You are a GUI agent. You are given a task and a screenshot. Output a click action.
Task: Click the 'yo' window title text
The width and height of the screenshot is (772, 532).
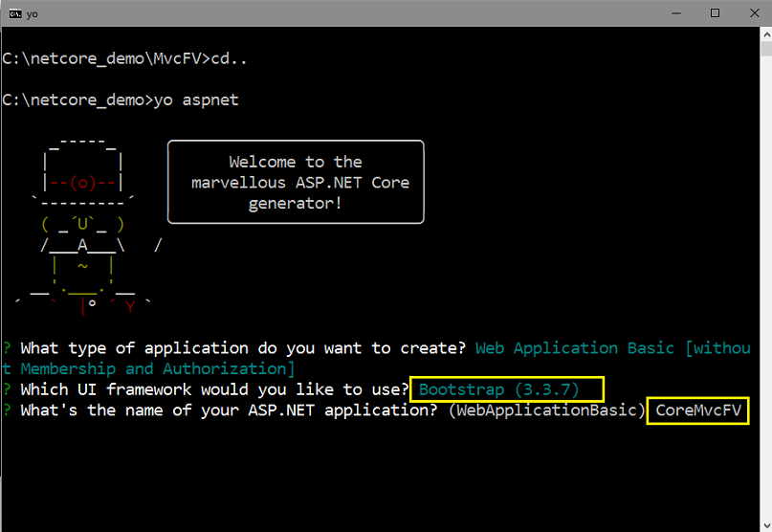click(x=32, y=14)
